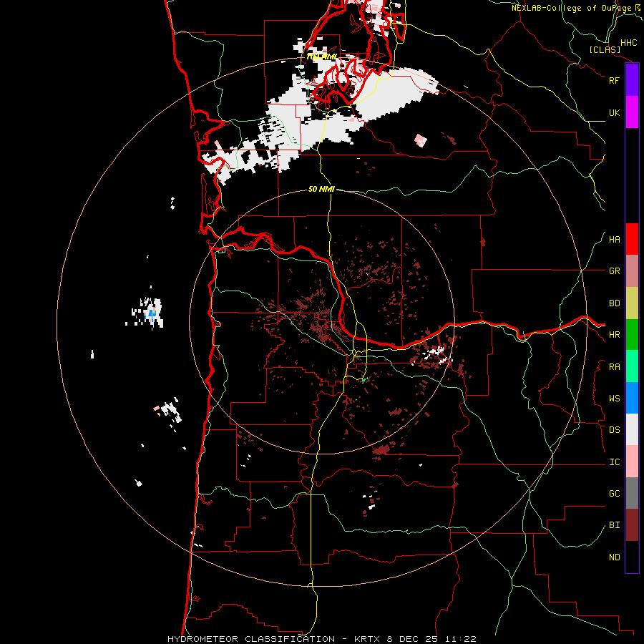
Task: Click the [CLAS] label above legend
Action: tap(605, 50)
